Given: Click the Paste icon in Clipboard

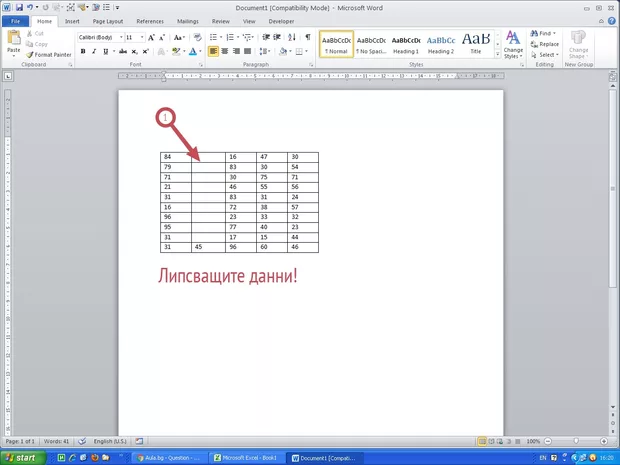Looking at the screenshot, I should [x=13, y=40].
